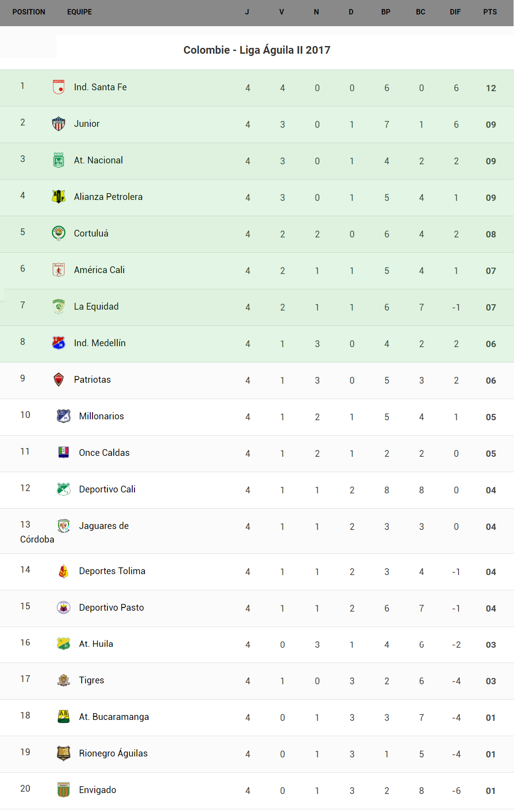
Task: Click the Millonarios blue crest icon
Action: tap(64, 416)
